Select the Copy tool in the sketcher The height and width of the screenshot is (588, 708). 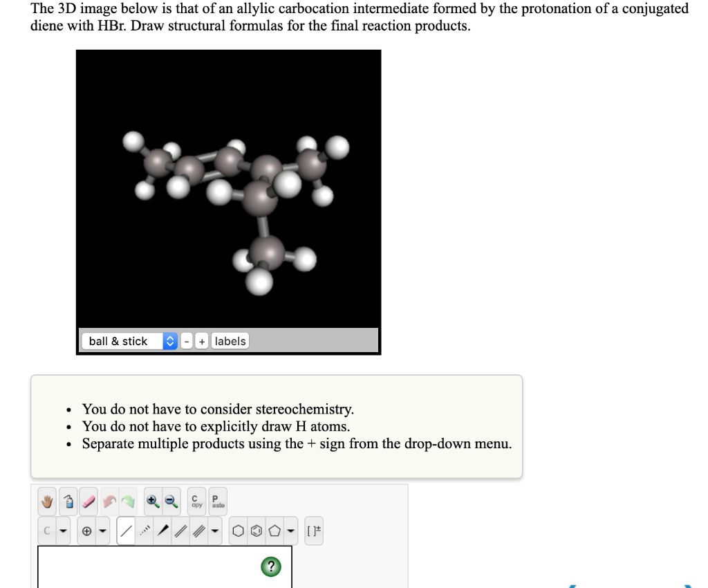point(196,500)
